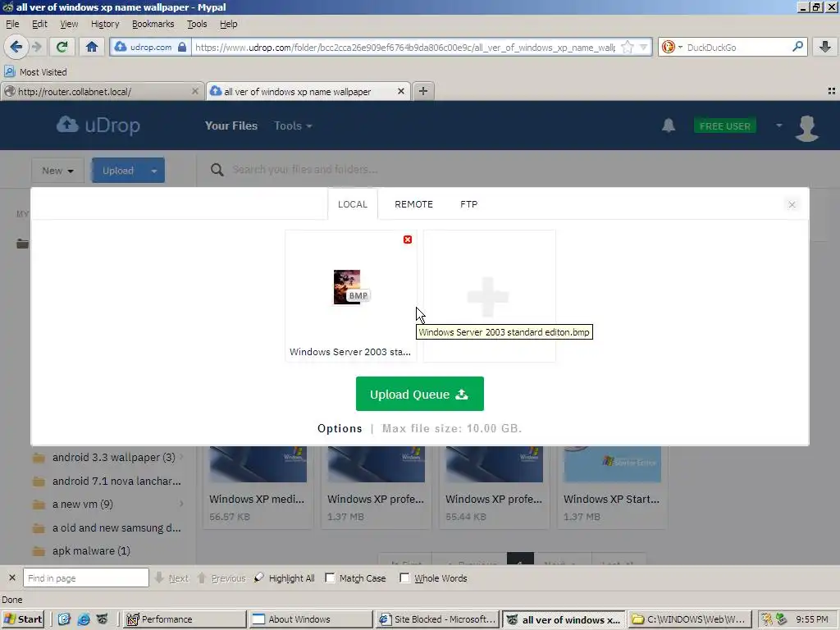Click the Windows Start button

click(23, 619)
